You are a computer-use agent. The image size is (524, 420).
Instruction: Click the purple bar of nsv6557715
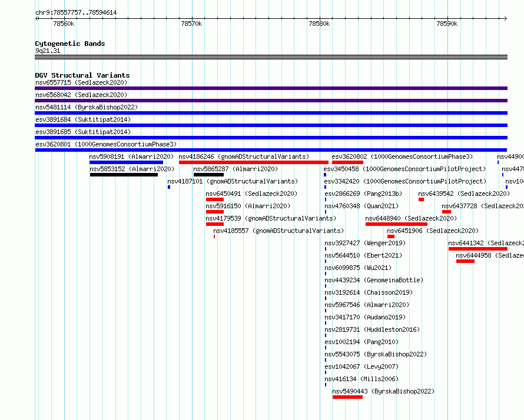click(271, 88)
